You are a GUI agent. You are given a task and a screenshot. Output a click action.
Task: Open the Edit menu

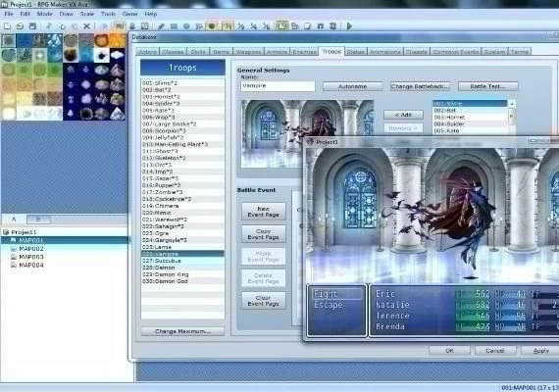(25, 14)
